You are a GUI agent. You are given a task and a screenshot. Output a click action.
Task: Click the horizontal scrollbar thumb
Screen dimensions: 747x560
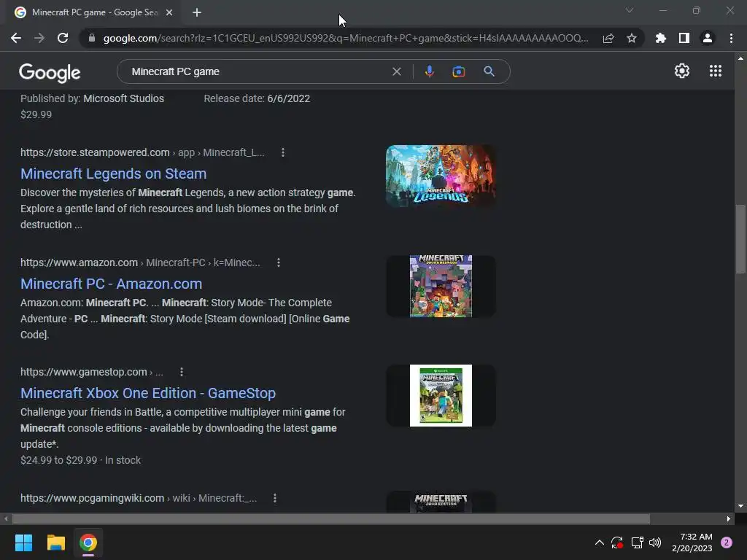pyautogui.click(x=330, y=518)
